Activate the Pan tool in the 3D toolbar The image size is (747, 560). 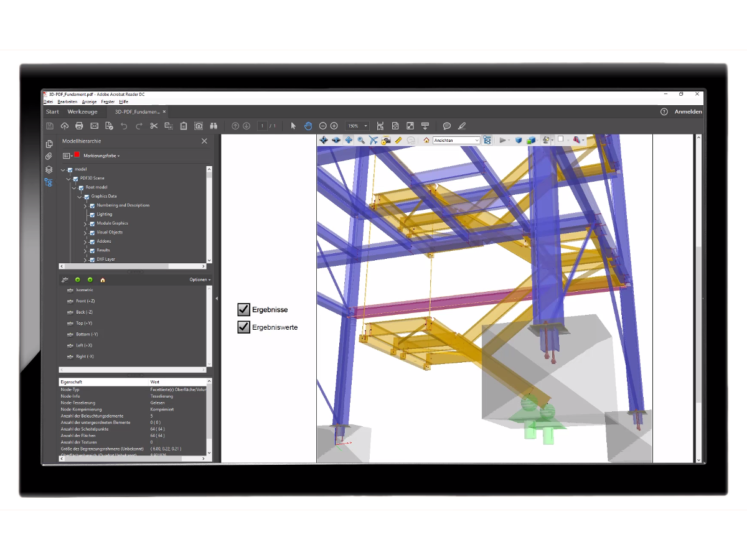click(x=348, y=139)
